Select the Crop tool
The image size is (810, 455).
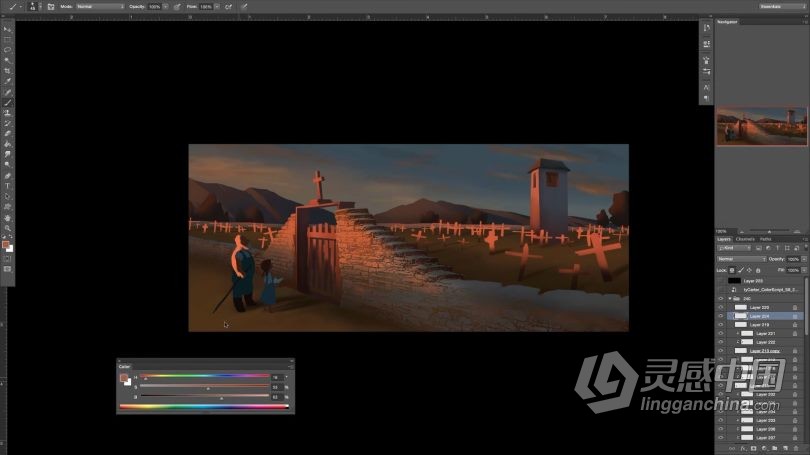7,71
